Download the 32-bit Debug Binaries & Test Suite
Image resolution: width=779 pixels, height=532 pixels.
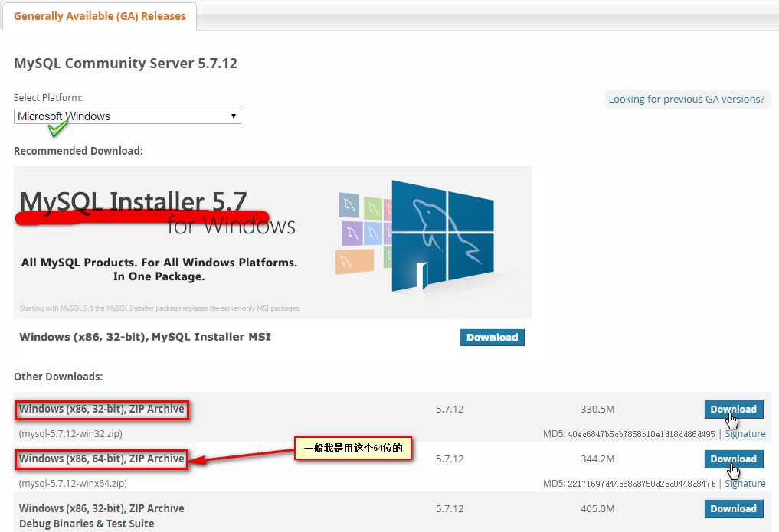(x=733, y=509)
